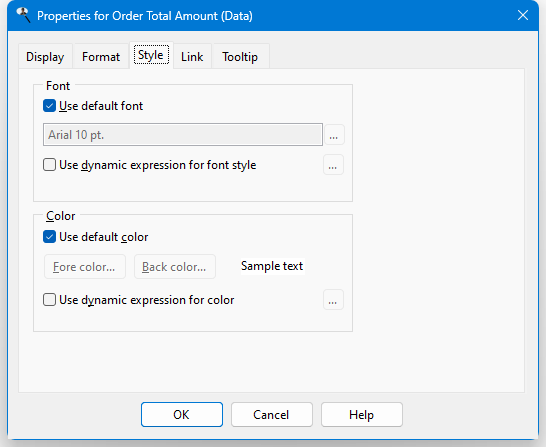Open the Tooltip tab
The image size is (546, 447).
pos(240,56)
